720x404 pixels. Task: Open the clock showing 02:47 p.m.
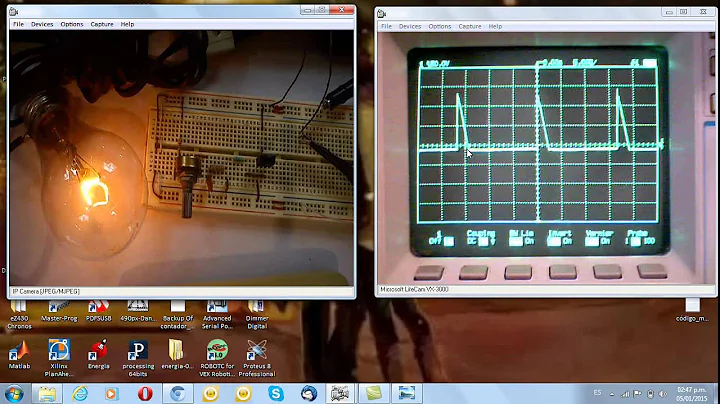pyautogui.click(x=692, y=394)
